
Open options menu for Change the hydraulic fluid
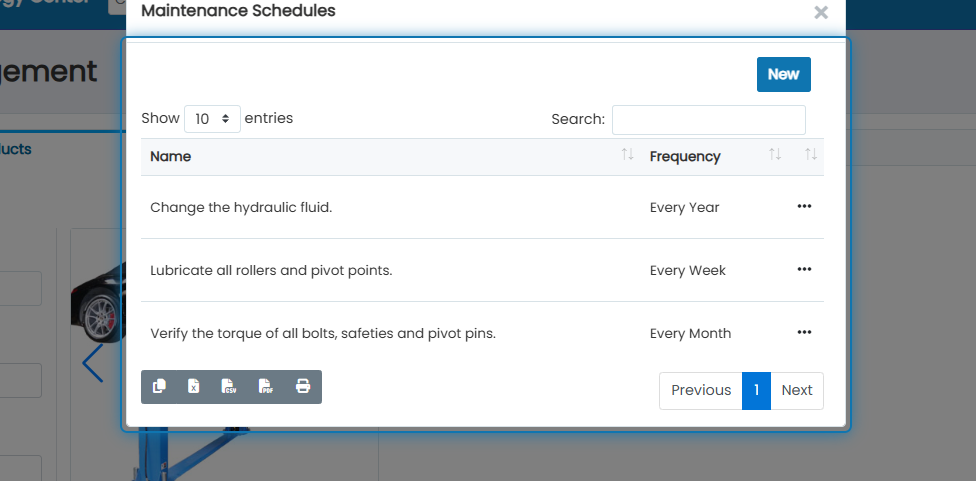pos(804,207)
